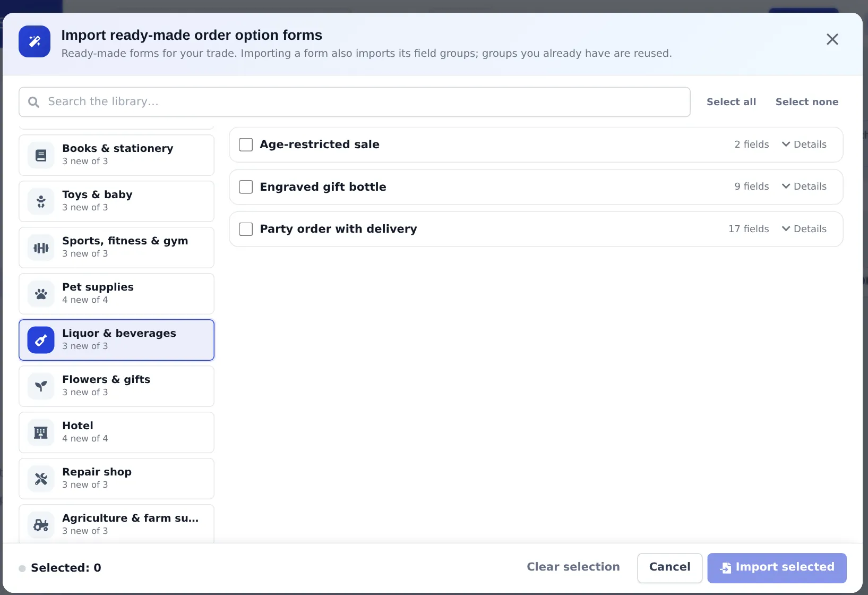Image resolution: width=868 pixels, height=595 pixels.
Task: Click the Pet supplies paw icon
Action: [x=41, y=294]
